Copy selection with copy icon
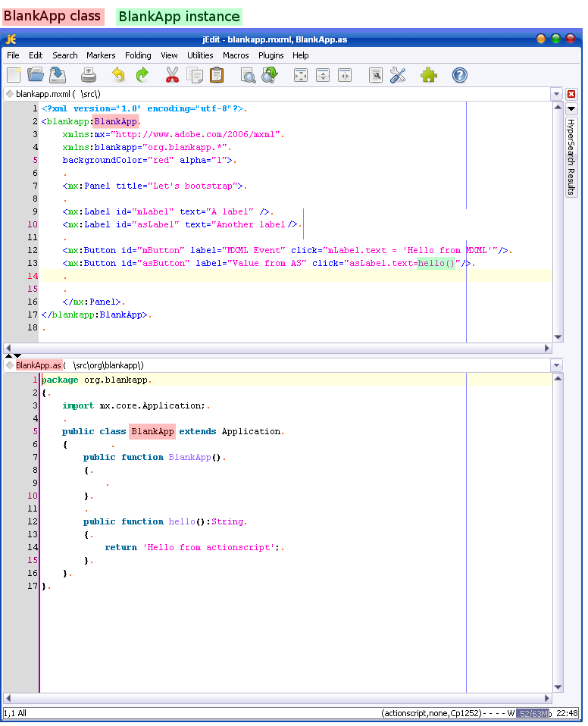The height and width of the screenshot is (726, 588). click(195, 75)
